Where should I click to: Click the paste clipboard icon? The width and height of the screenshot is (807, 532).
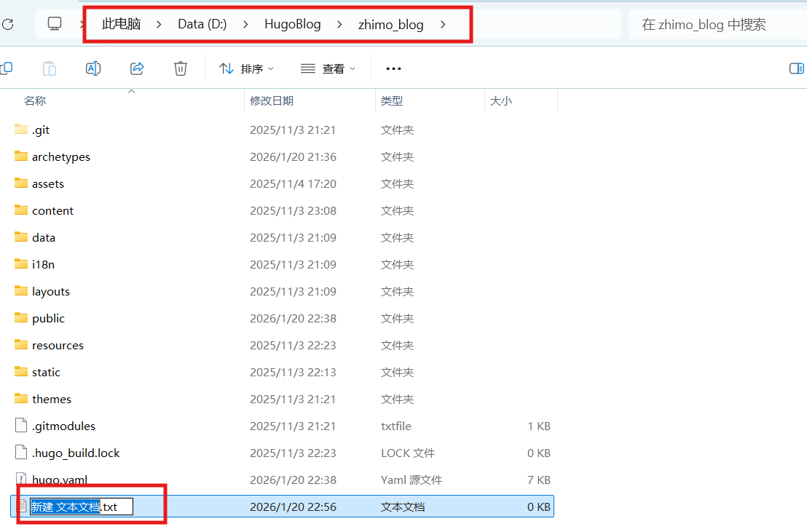coord(50,68)
